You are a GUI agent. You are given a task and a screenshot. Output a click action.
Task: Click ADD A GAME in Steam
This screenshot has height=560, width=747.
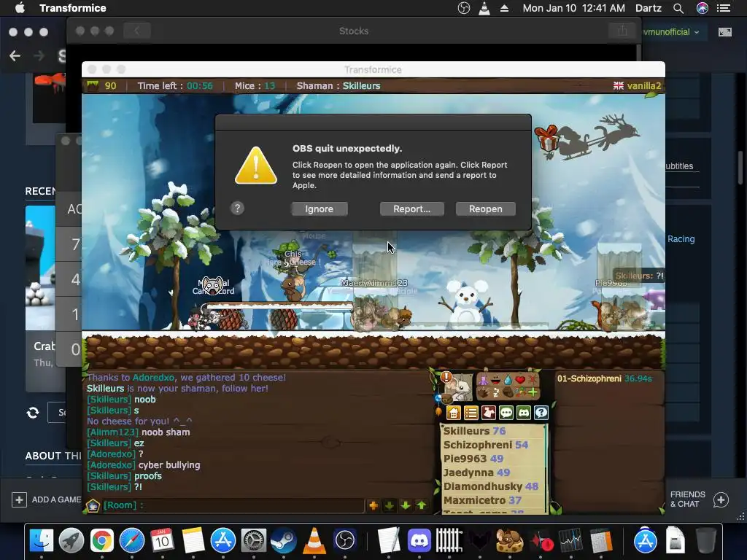46,499
